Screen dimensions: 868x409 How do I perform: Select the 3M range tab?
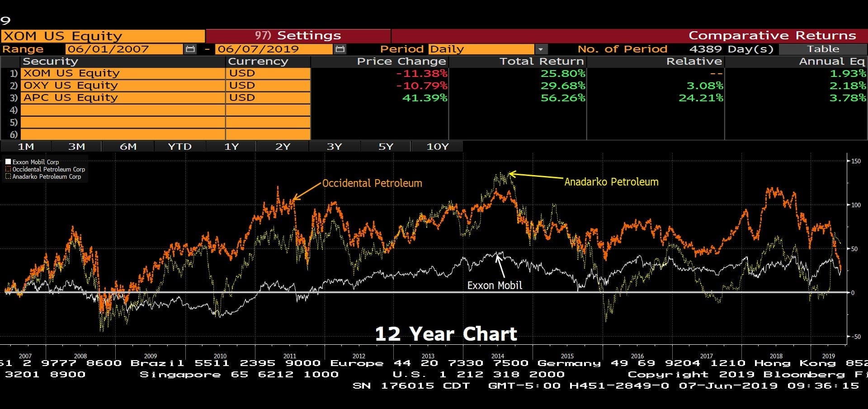click(x=76, y=147)
